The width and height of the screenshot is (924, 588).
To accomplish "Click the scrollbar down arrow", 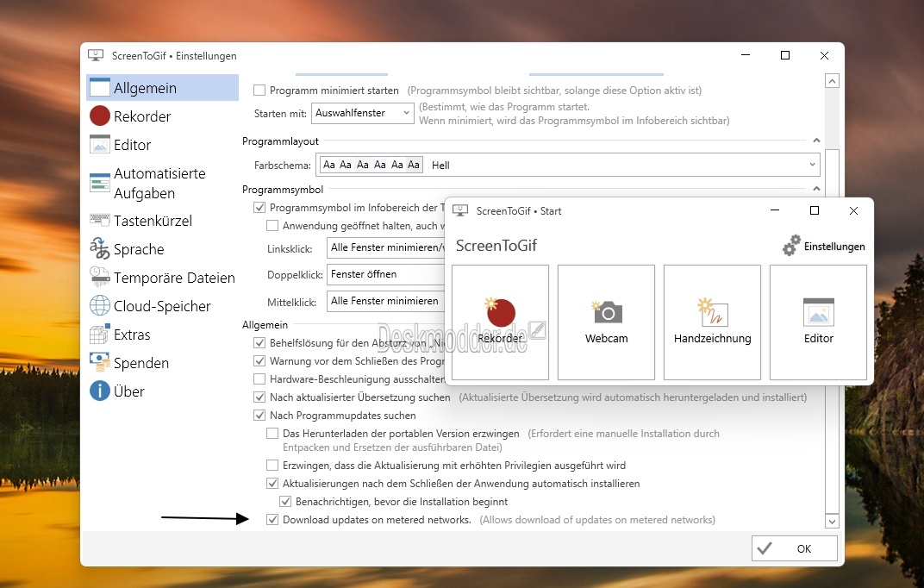I will click(832, 521).
